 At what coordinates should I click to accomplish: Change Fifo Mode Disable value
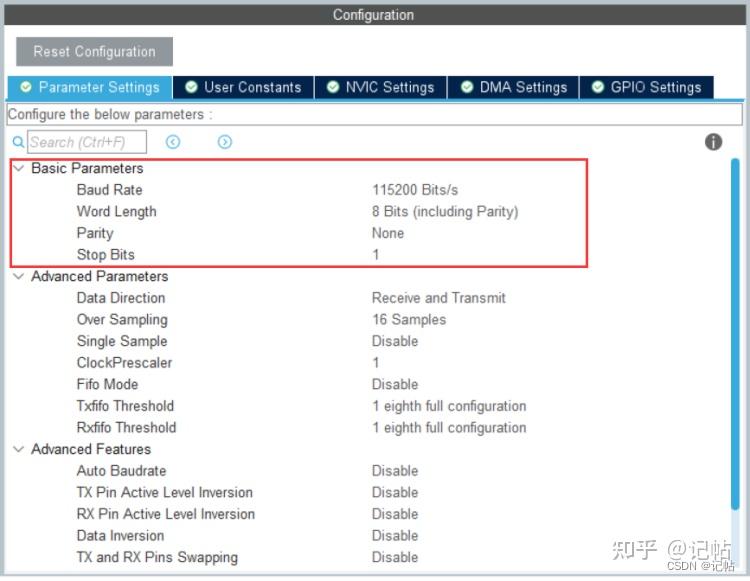coord(395,384)
